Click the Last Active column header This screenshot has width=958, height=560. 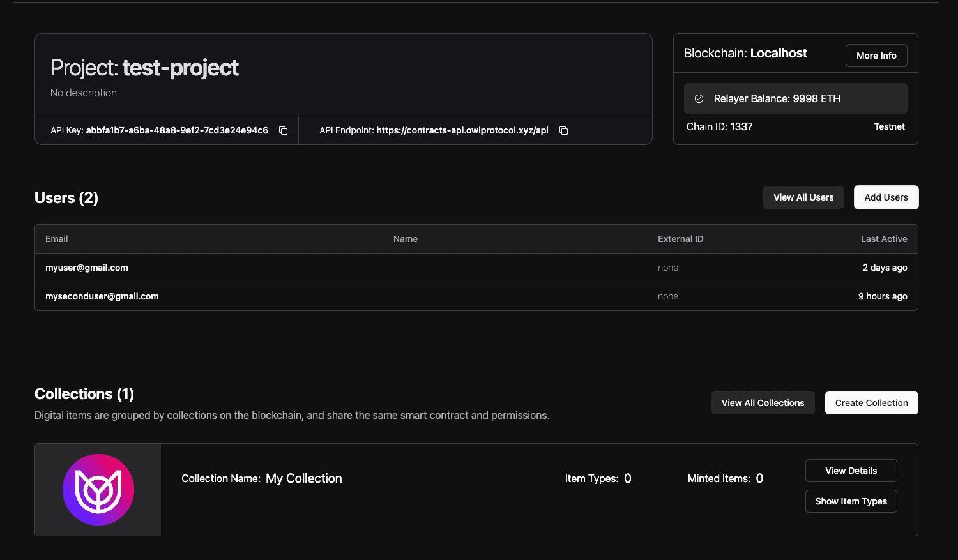[x=883, y=239]
